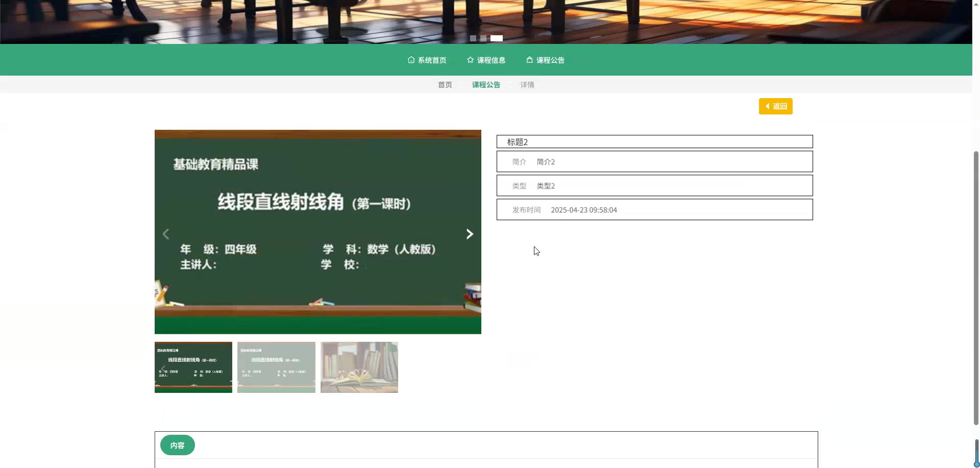
Task: Click the left arrow icon in 返回 button
Action: coord(767,106)
